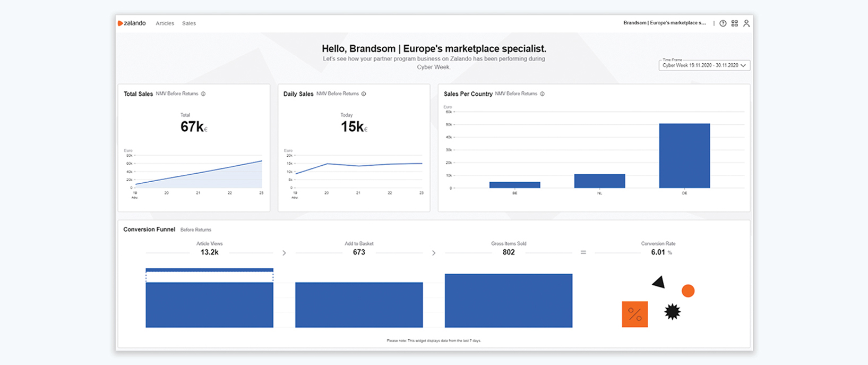Open the Articles menu
This screenshot has width=868, height=365.
click(x=165, y=23)
